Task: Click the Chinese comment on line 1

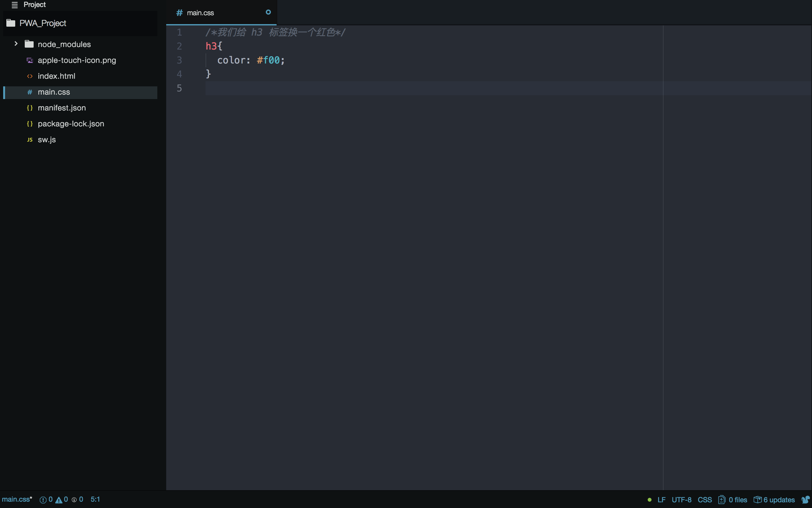Action: click(x=275, y=32)
